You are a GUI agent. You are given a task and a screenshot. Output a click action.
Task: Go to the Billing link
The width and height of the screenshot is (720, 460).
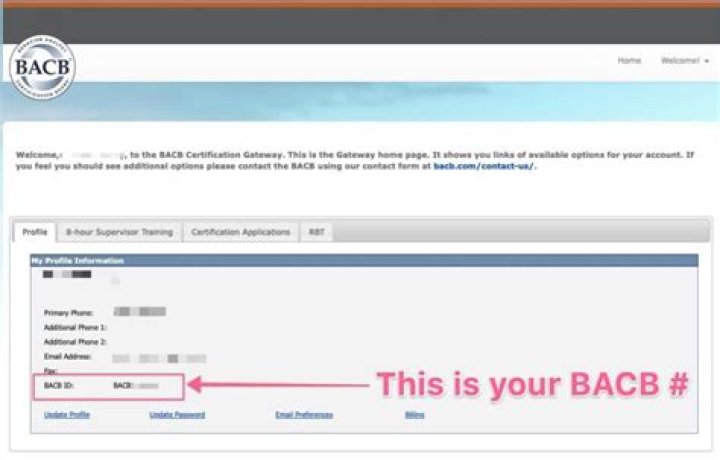click(x=415, y=415)
